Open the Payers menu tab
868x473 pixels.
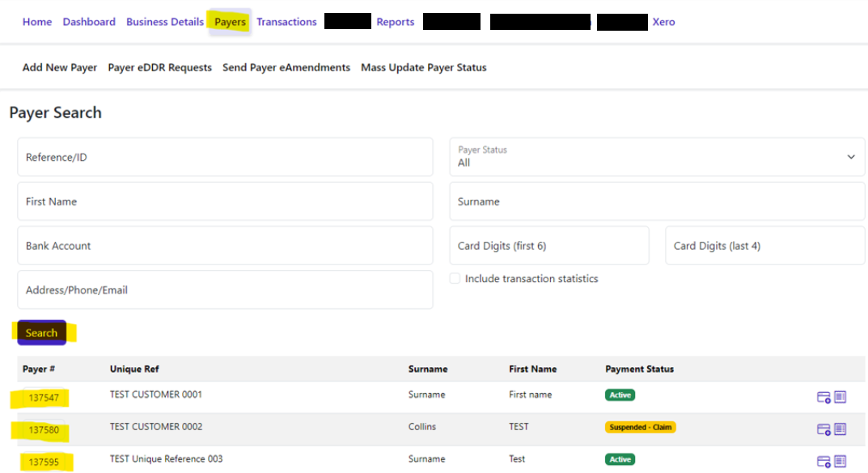coord(230,22)
